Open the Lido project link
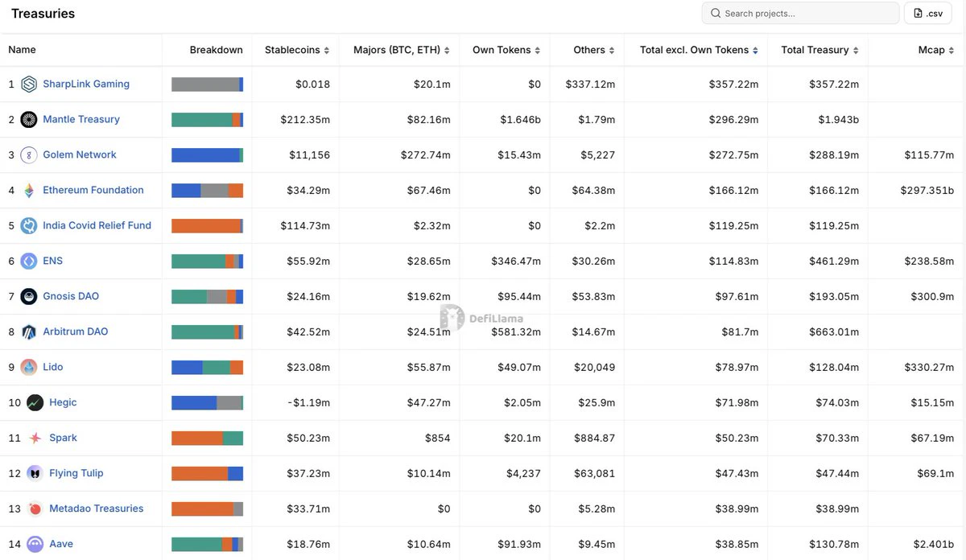The width and height of the screenshot is (966, 560). pos(52,367)
